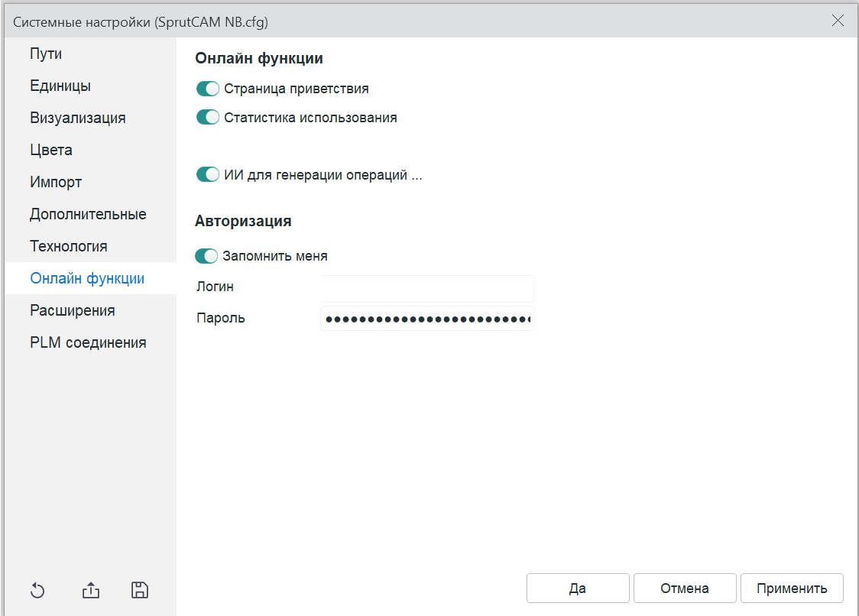Click into the Логин input field

pos(427,288)
